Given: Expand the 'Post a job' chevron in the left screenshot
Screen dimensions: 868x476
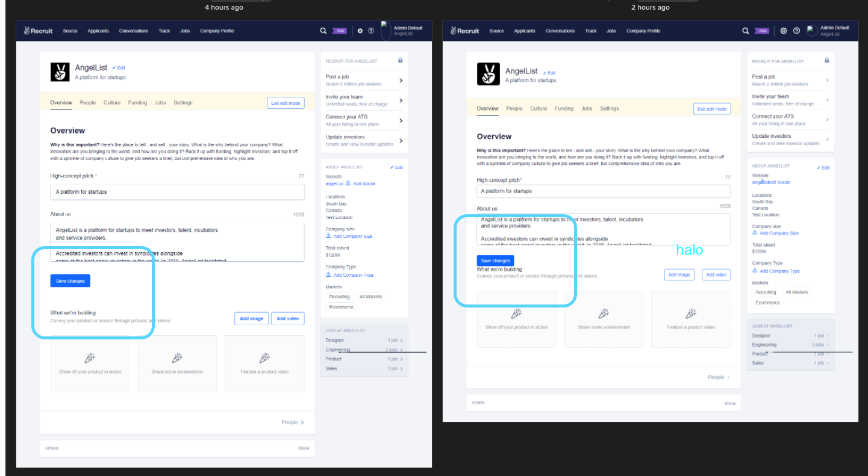Looking at the screenshot, I should (x=401, y=80).
